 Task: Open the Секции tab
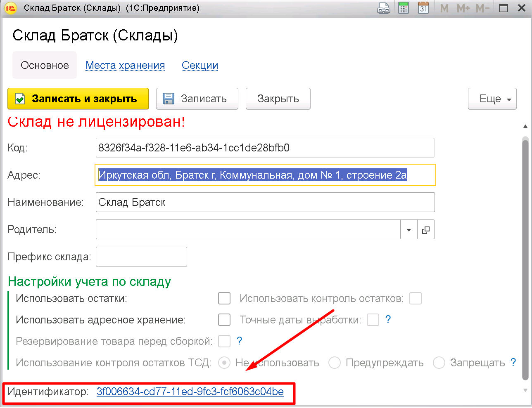pos(200,65)
